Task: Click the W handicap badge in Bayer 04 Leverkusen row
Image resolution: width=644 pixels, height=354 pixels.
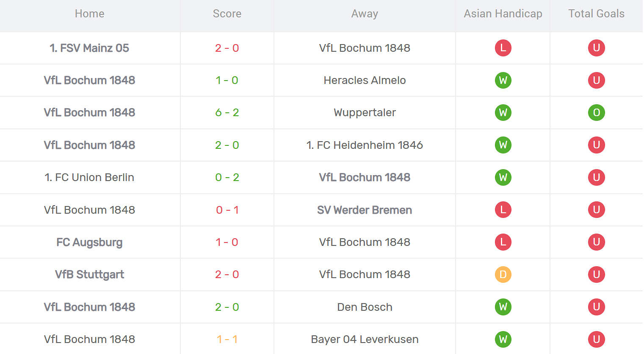Action: pyautogui.click(x=503, y=339)
